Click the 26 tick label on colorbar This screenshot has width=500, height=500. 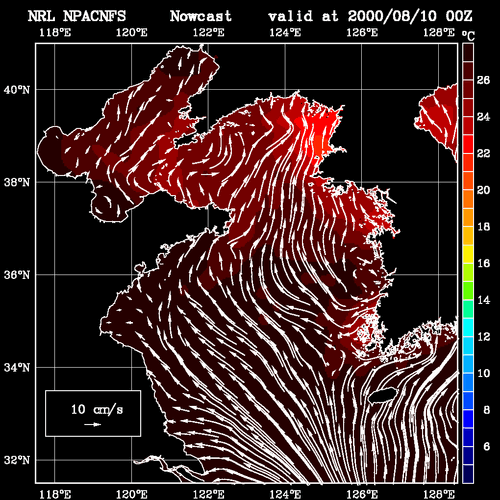click(x=483, y=80)
